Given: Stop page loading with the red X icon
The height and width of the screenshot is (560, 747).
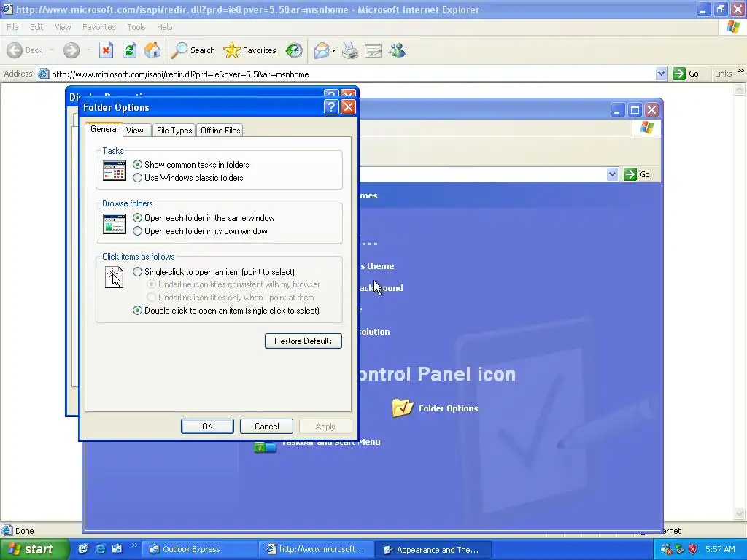Looking at the screenshot, I should point(106,50).
